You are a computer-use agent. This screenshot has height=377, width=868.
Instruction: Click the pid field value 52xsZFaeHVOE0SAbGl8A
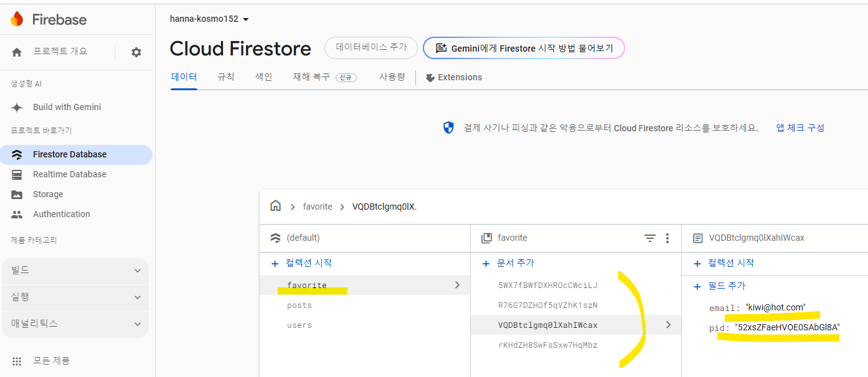pos(787,327)
